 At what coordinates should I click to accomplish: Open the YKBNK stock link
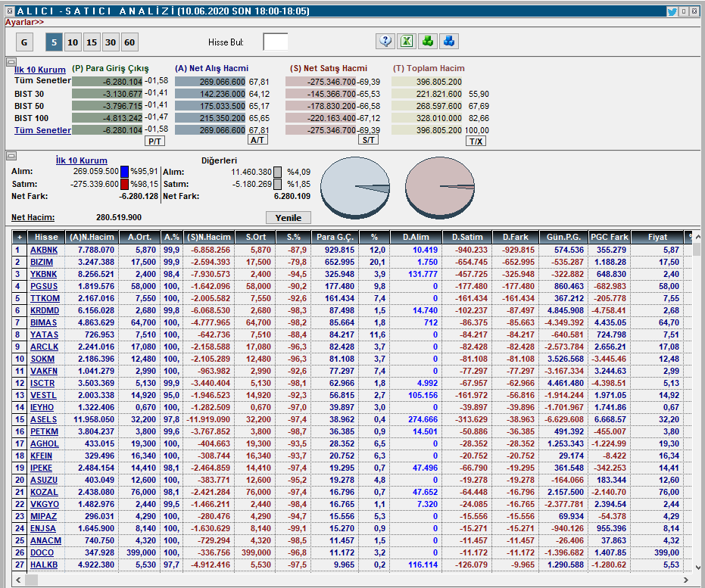44,274
